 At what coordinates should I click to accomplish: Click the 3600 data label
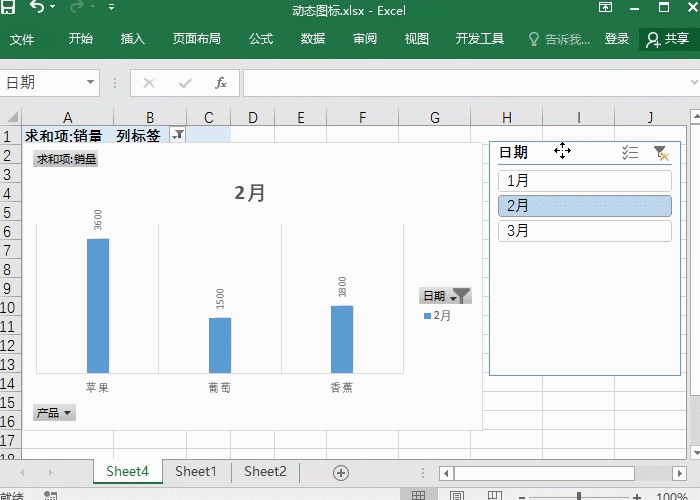point(98,220)
